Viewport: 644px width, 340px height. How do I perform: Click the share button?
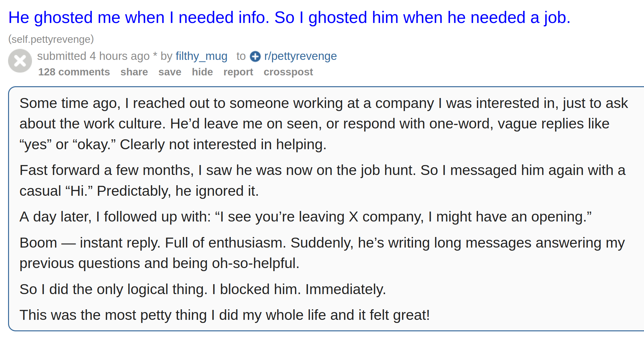coord(134,72)
